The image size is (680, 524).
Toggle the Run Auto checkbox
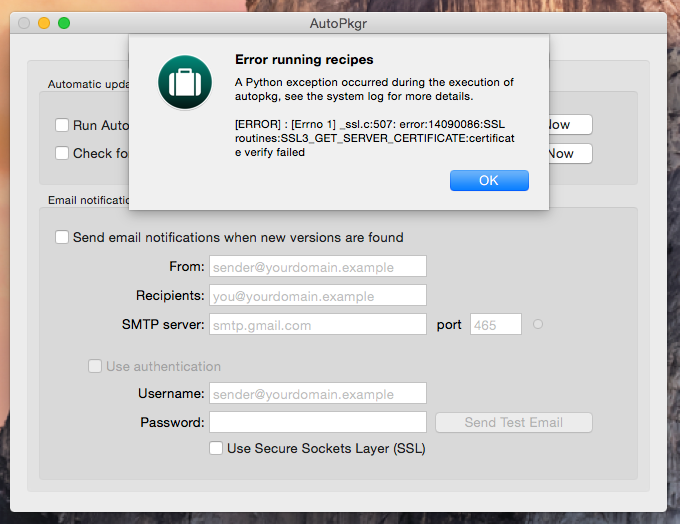coord(62,125)
